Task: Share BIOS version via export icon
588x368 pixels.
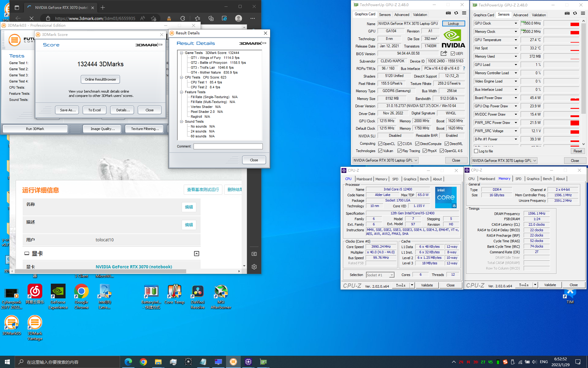Action: [444, 53]
